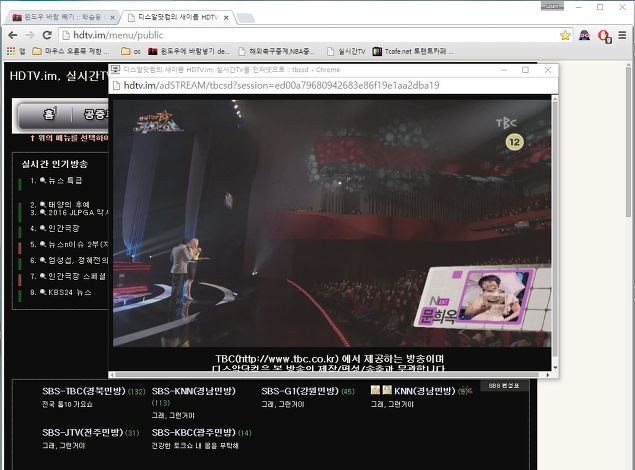
Task: Close the HDTV browser tab
Action: (226, 17)
